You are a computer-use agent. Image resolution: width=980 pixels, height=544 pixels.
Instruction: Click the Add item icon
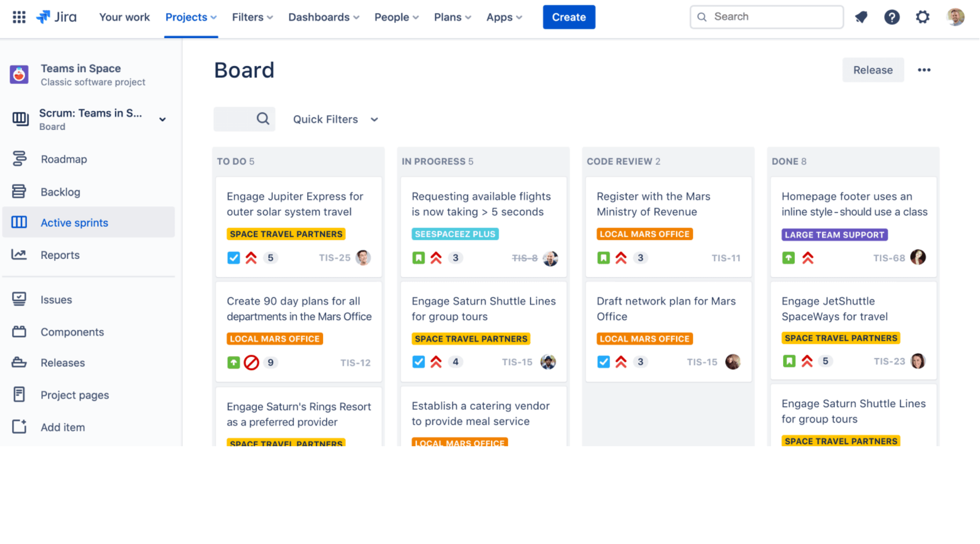tap(19, 426)
